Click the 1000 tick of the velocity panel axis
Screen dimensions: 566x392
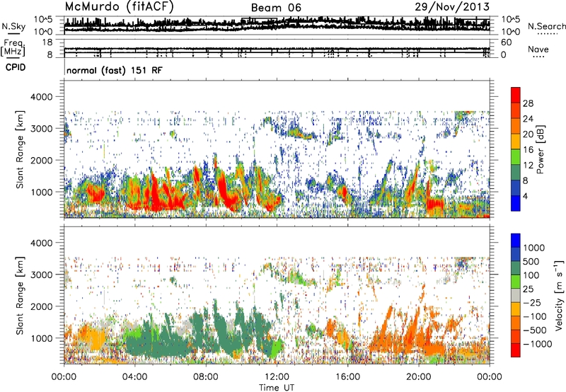pos(42,338)
